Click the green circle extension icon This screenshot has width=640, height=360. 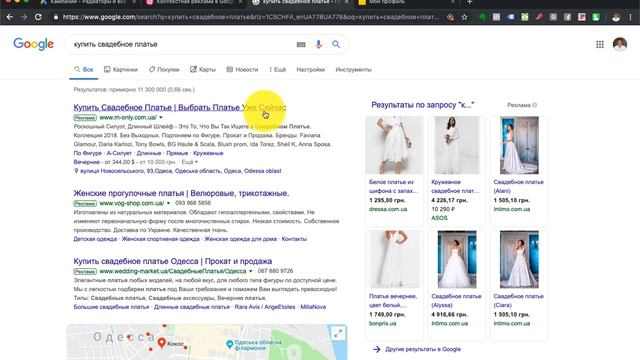[x=482, y=17]
